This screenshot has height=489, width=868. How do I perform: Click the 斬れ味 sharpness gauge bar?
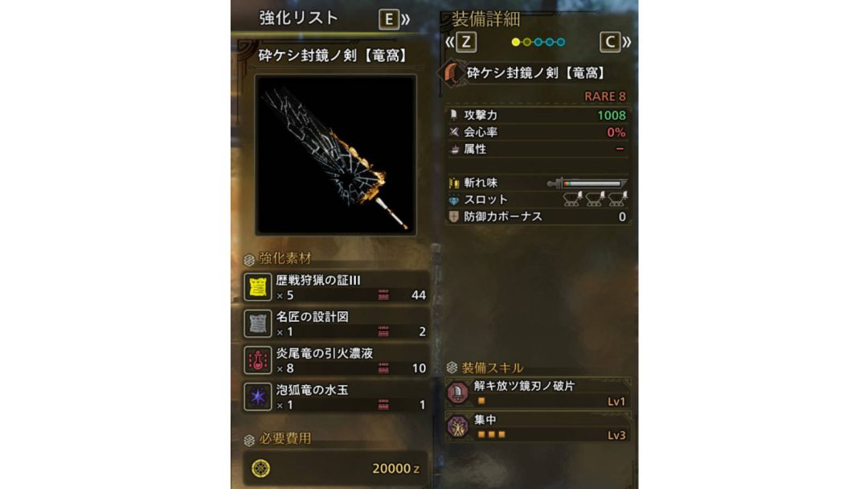click(587, 183)
